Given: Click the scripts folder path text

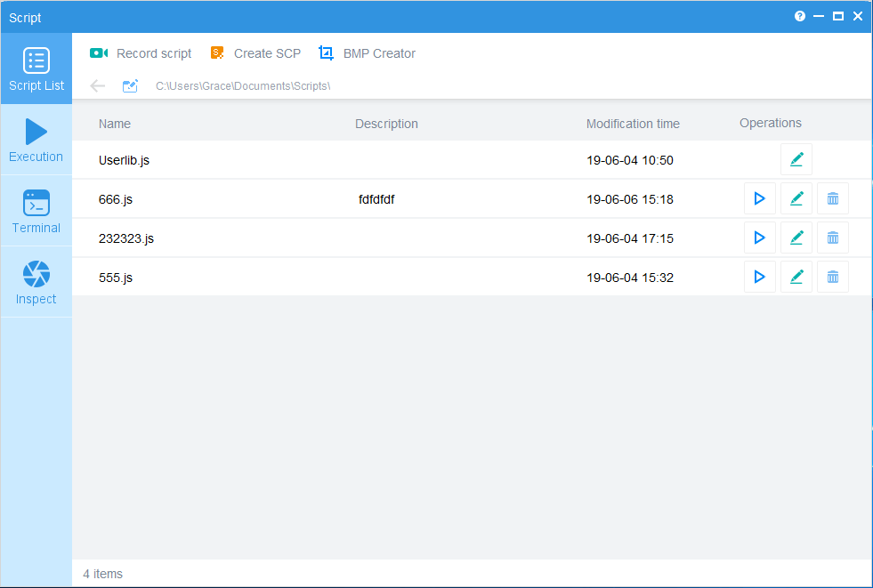Looking at the screenshot, I should (243, 85).
